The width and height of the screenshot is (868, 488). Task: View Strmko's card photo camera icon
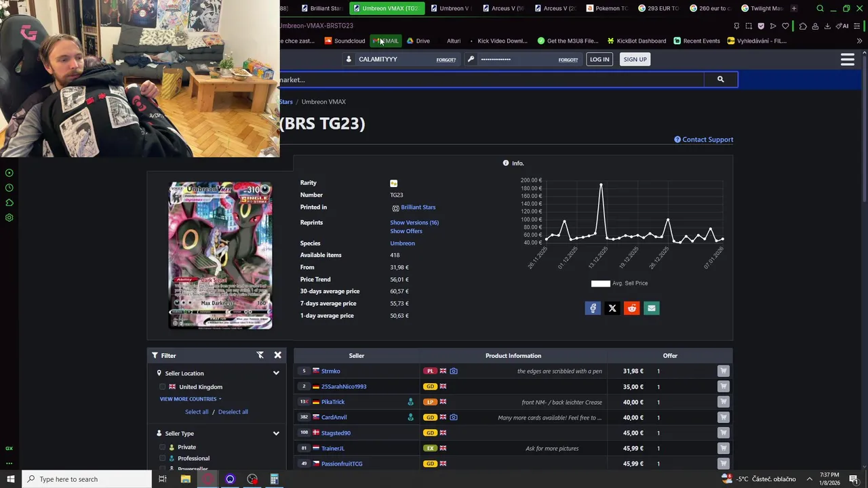tap(454, 371)
